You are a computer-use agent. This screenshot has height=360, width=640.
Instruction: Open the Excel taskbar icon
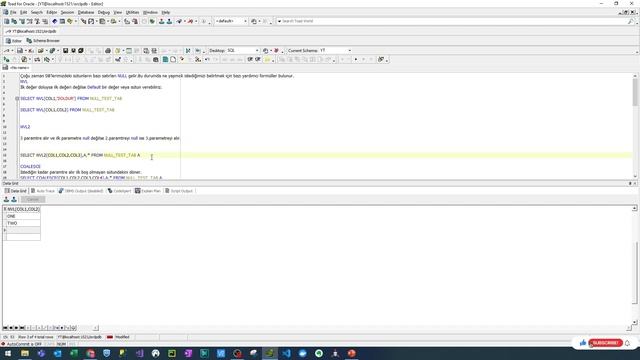[x=74, y=353]
